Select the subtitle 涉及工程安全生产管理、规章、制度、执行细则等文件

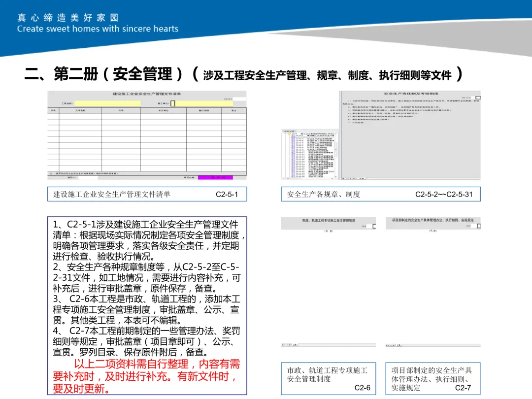(327, 75)
